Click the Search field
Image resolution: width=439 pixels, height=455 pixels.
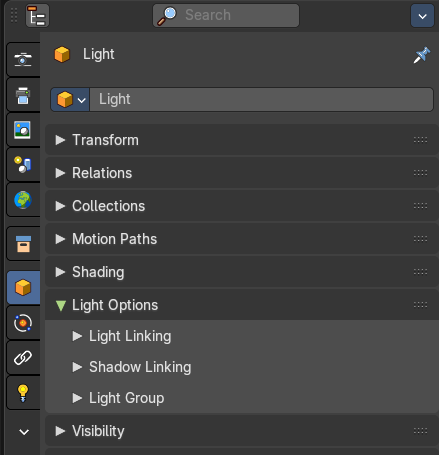coord(226,15)
